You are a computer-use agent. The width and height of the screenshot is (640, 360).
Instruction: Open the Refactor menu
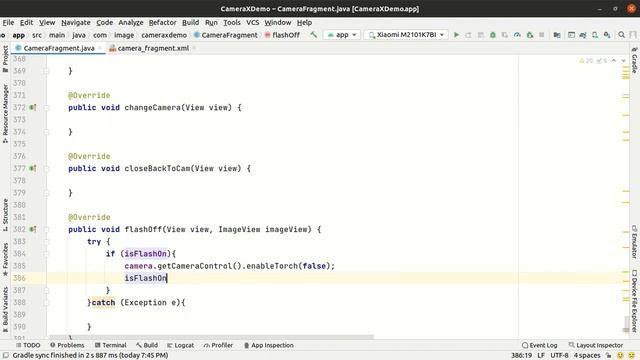[x=162, y=22]
